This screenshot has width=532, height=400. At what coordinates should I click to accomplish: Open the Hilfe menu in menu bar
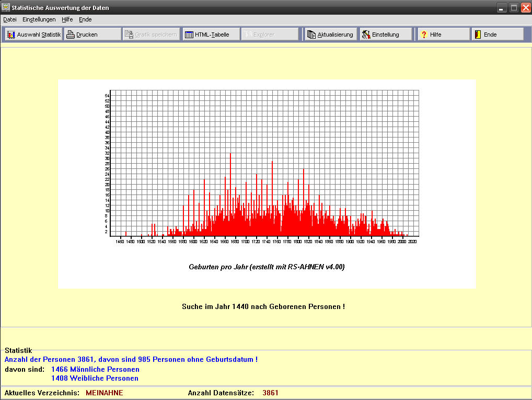point(67,19)
